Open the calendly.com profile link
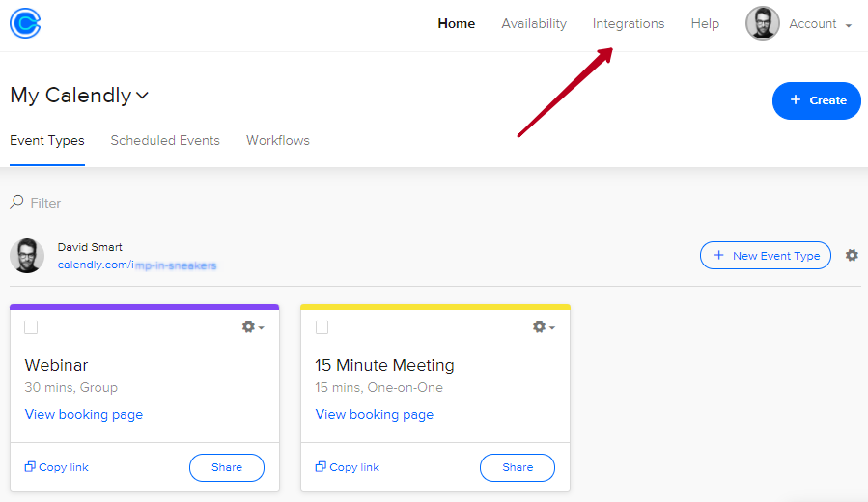 (137, 265)
